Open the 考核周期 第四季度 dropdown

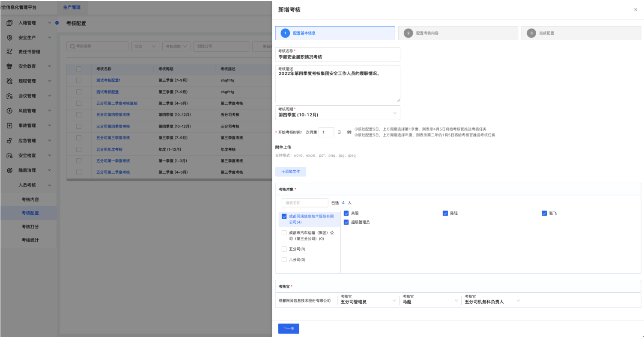click(337, 113)
